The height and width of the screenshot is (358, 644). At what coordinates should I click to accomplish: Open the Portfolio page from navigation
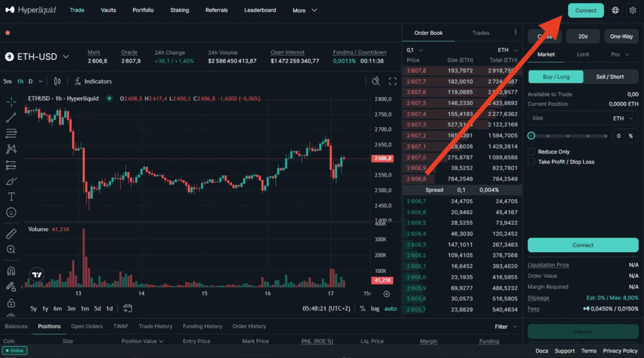pyautogui.click(x=143, y=10)
